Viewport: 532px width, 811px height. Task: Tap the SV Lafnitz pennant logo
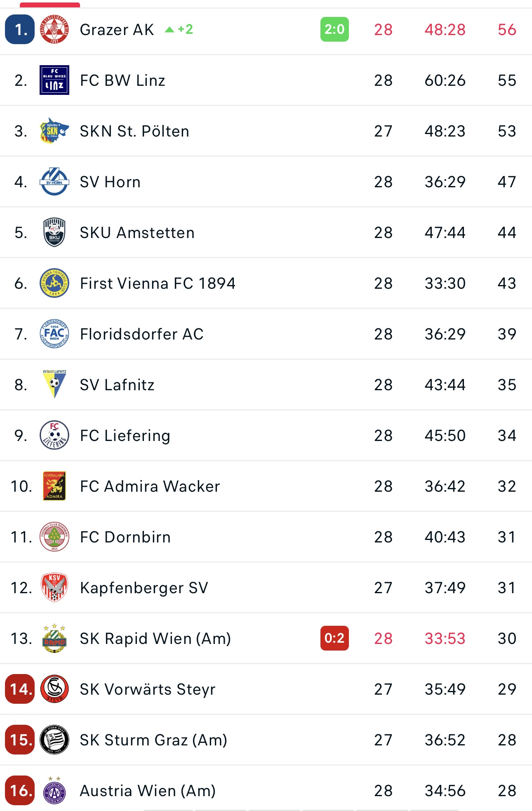tap(54, 384)
